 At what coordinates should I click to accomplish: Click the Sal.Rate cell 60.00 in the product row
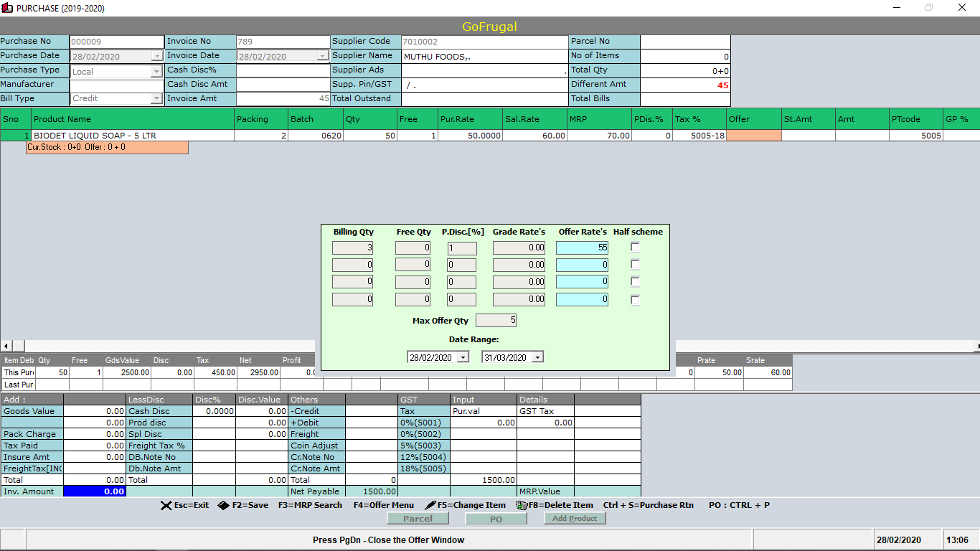click(534, 136)
